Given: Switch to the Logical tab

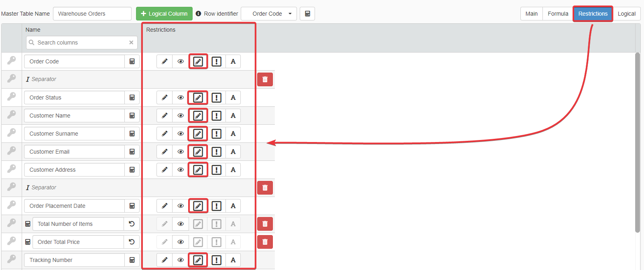Looking at the screenshot, I should 626,14.
